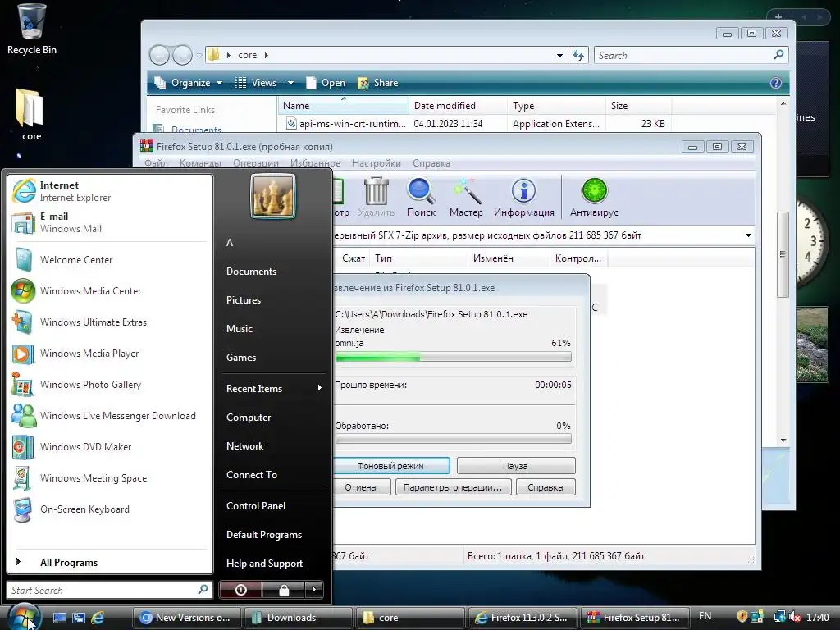Open shutdown options arrow
The image size is (840, 630).
[x=314, y=590]
